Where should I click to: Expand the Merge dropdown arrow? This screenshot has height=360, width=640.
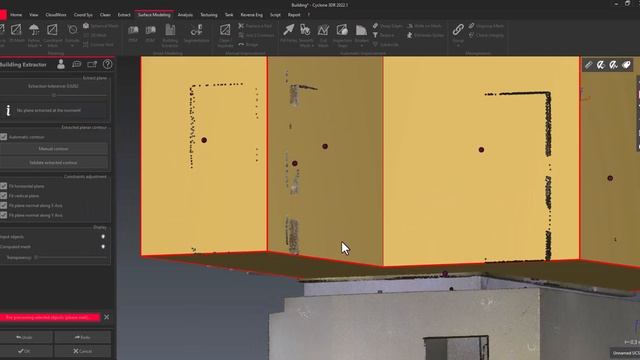pos(458,45)
